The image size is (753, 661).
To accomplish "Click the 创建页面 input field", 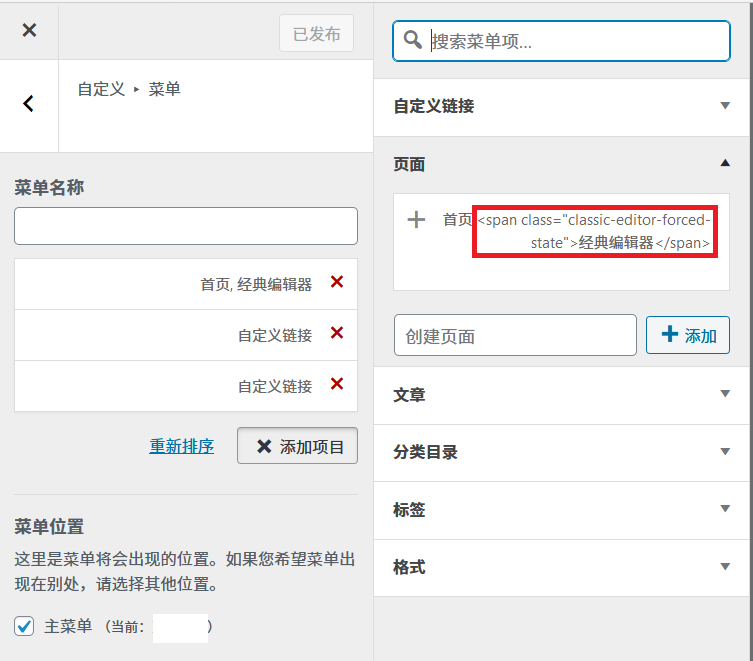I will (x=515, y=335).
